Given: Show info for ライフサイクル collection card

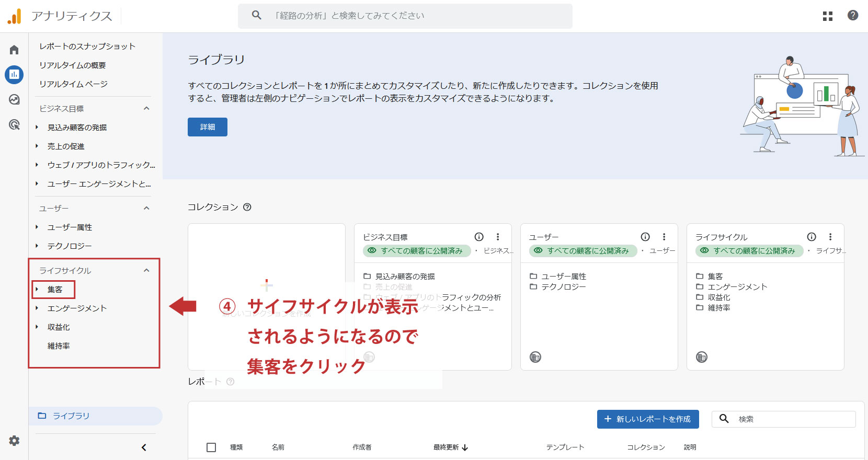Looking at the screenshot, I should 811,237.
